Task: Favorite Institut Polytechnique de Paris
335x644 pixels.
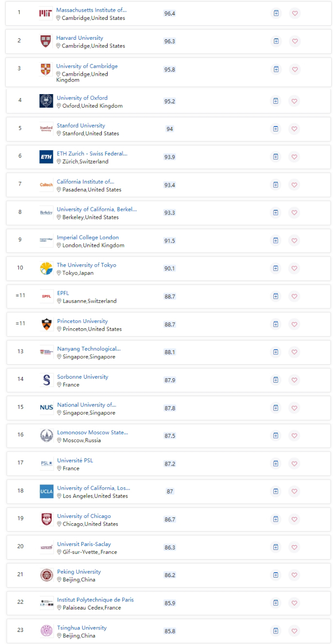Action: point(294,603)
